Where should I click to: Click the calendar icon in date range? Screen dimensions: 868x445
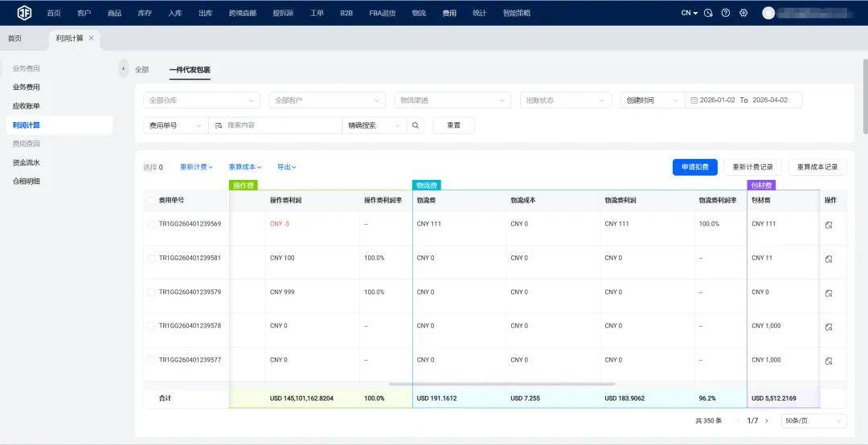click(694, 100)
